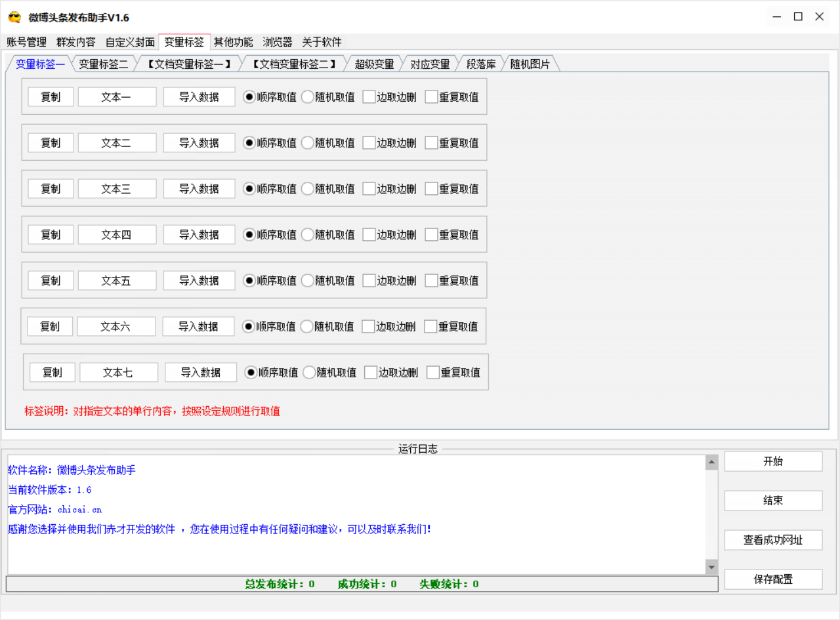The height and width of the screenshot is (620, 840).
Task: Click the 文本六 button
Action: click(116, 326)
